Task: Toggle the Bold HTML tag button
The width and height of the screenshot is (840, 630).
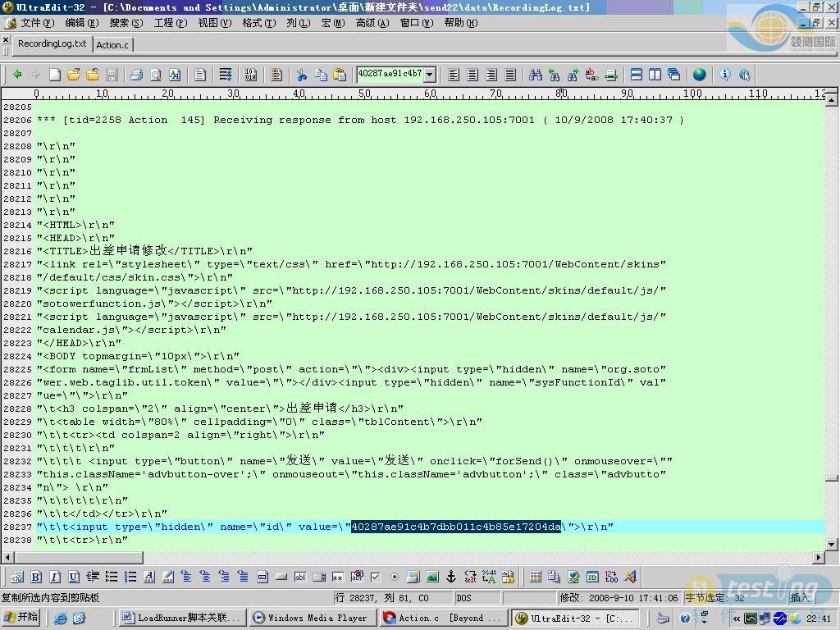Action: 35,577
